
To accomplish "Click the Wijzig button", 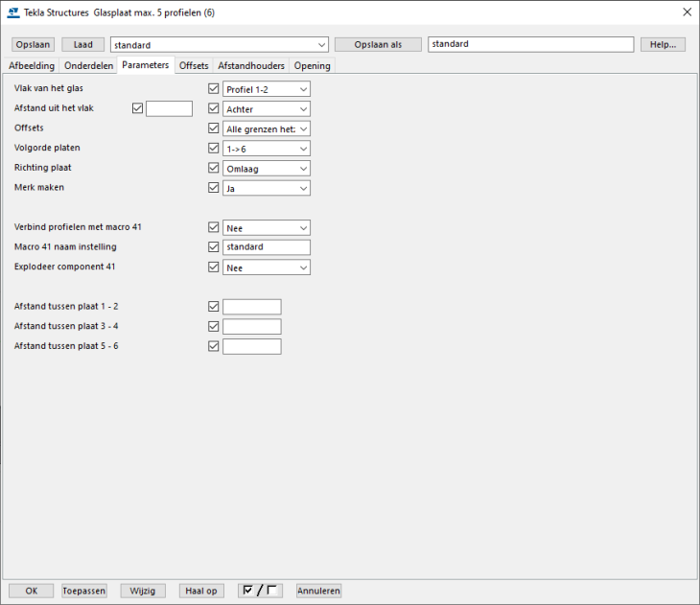I will click(143, 591).
